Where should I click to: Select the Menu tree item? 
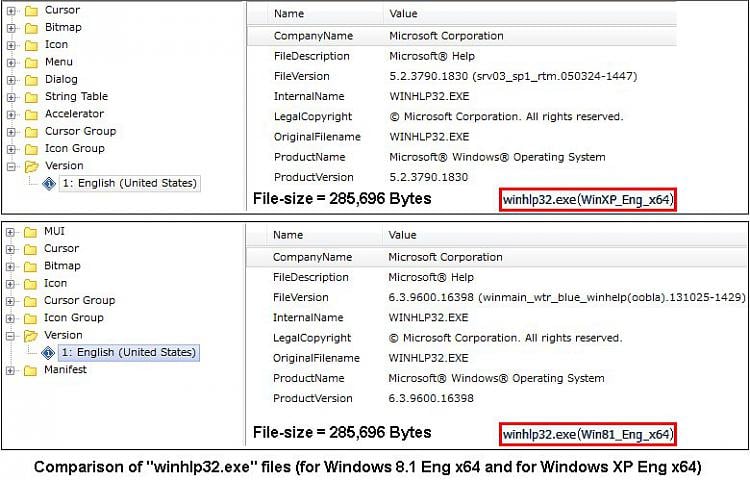tap(59, 62)
